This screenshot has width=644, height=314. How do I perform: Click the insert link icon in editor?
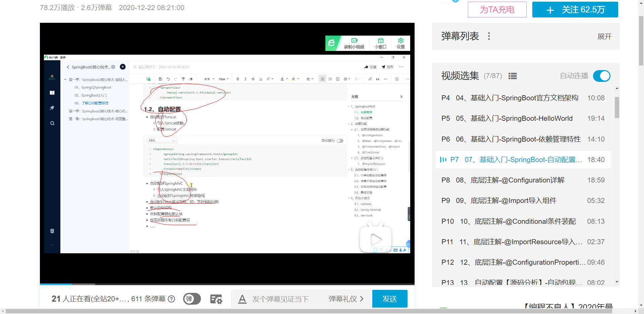click(x=370, y=79)
